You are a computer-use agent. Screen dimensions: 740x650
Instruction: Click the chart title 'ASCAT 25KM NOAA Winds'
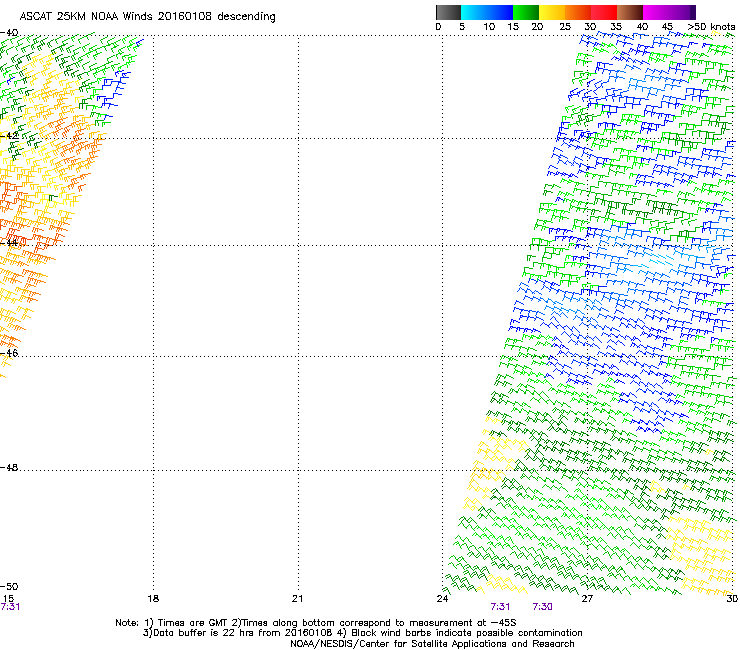87,16
